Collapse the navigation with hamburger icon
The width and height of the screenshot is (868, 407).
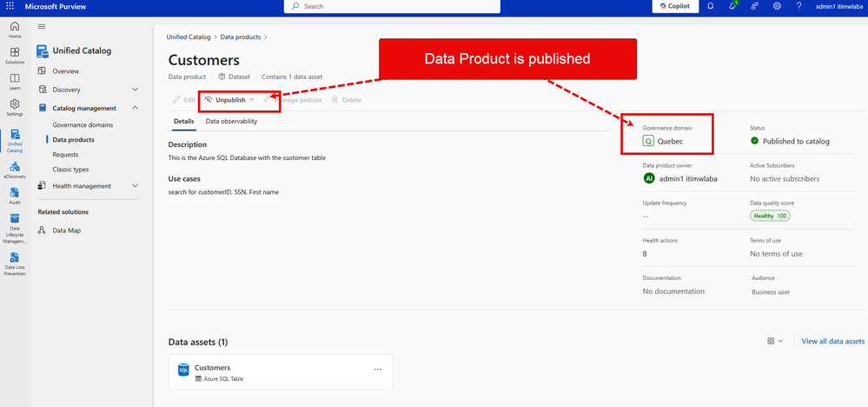[42, 26]
